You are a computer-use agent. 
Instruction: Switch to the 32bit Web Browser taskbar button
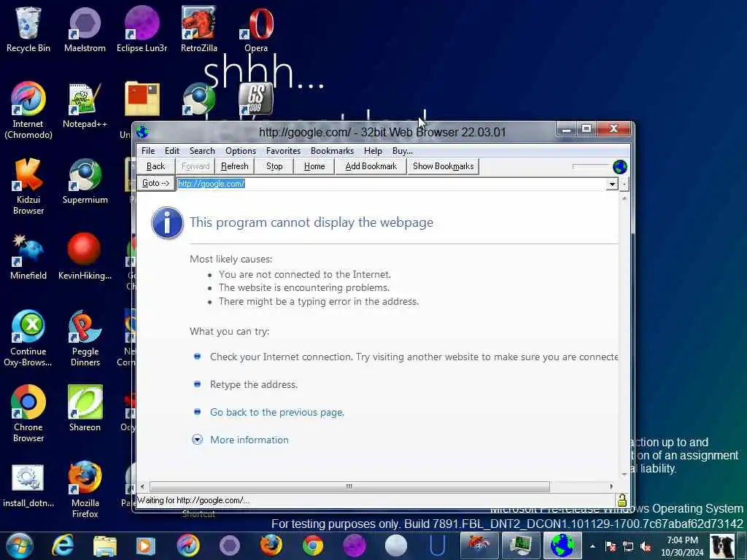point(562,545)
